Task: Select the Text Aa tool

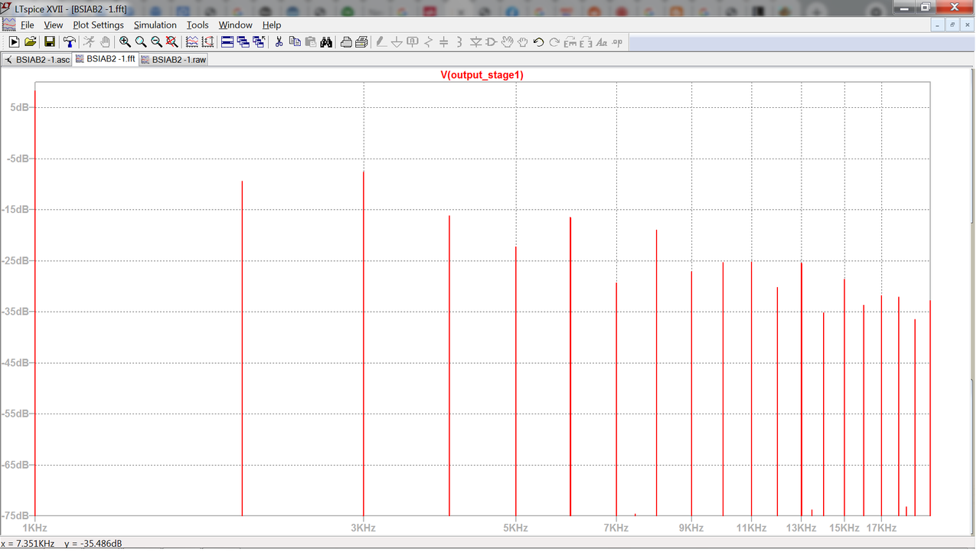Action: tap(602, 42)
